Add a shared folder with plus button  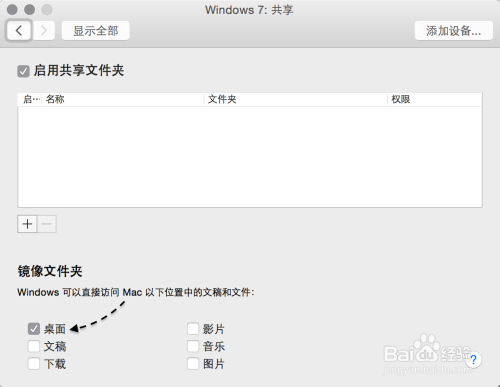pos(27,224)
